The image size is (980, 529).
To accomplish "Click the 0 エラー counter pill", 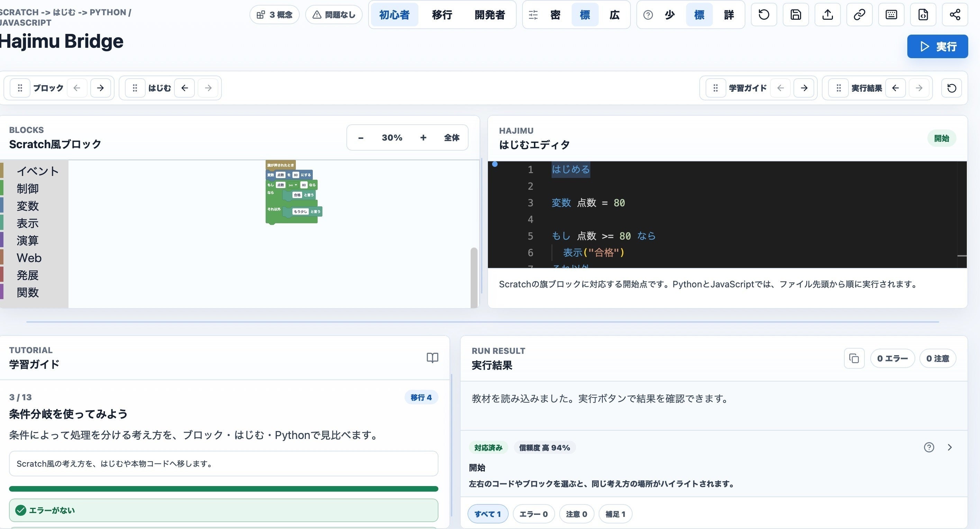I will pos(892,359).
